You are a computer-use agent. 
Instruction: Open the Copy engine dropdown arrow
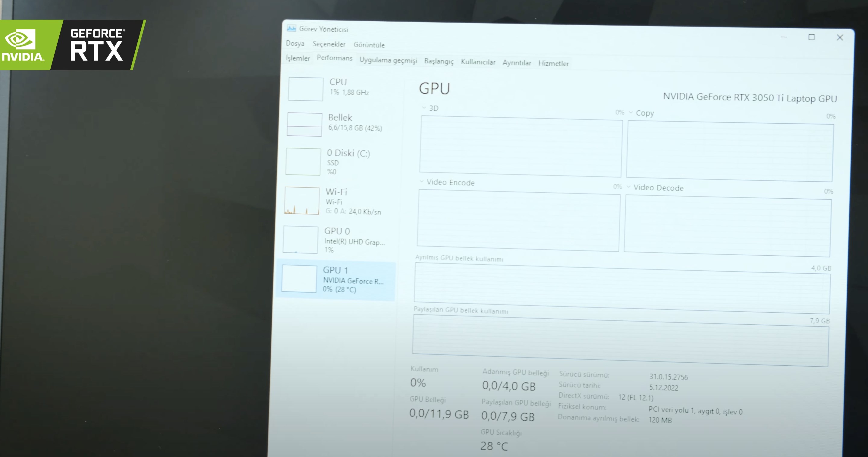tap(631, 112)
